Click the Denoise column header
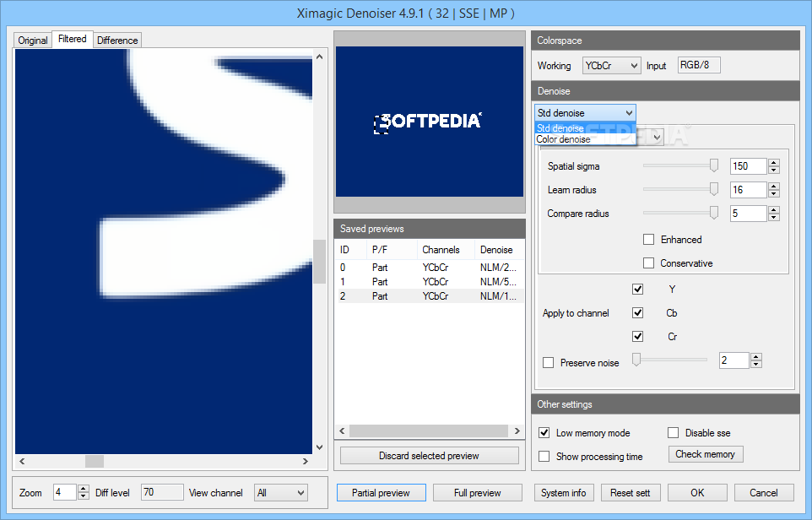 pos(499,250)
